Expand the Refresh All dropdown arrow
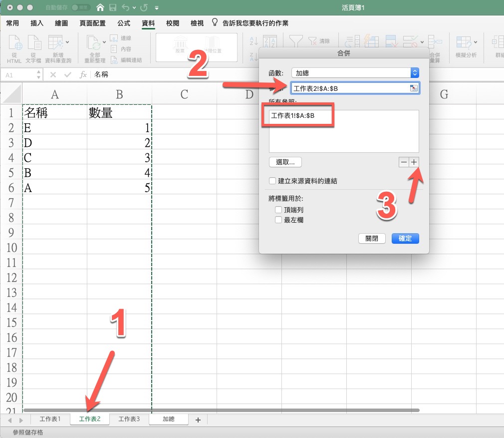Viewport: 504px width, 438px height. tap(104, 42)
